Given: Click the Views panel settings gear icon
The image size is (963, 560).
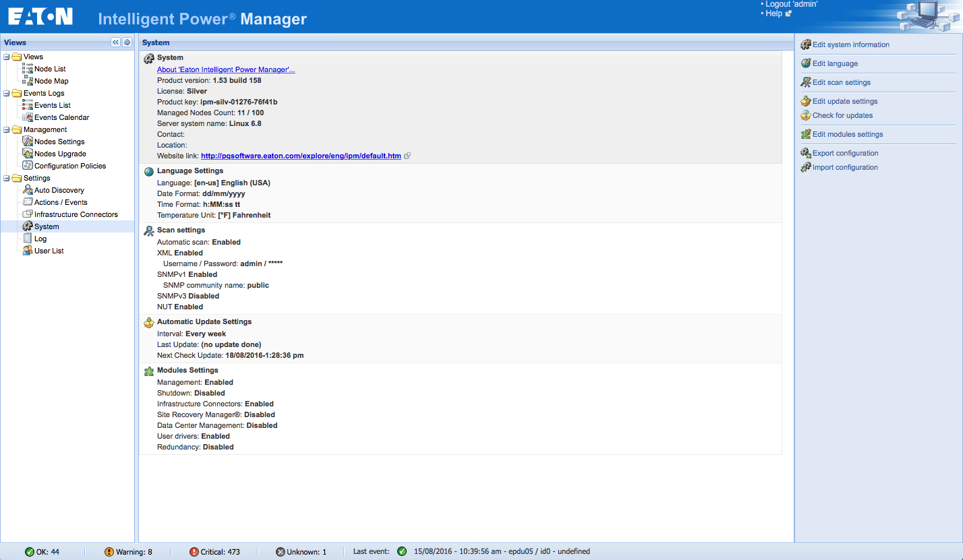Looking at the screenshot, I should point(127,42).
